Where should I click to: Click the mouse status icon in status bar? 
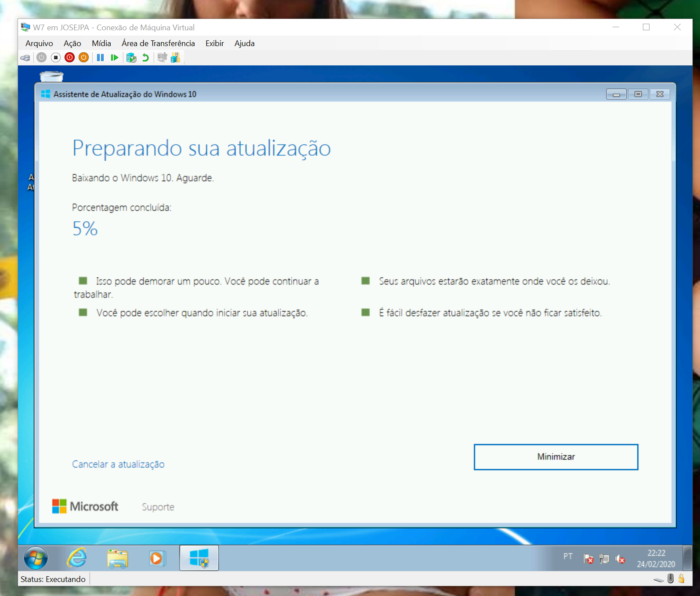click(x=671, y=579)
